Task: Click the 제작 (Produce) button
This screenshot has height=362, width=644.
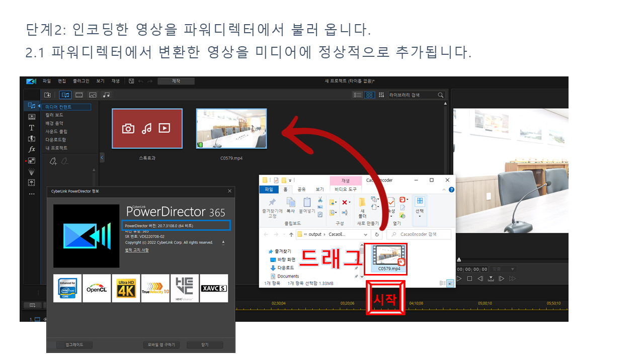Action: [176, 81]
